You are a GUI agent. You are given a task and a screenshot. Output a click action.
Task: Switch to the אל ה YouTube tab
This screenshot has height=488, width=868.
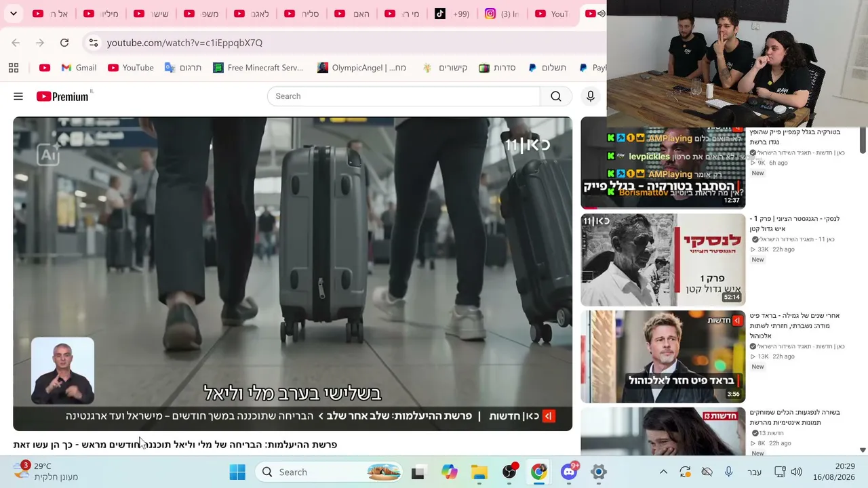tap(50, 14)
